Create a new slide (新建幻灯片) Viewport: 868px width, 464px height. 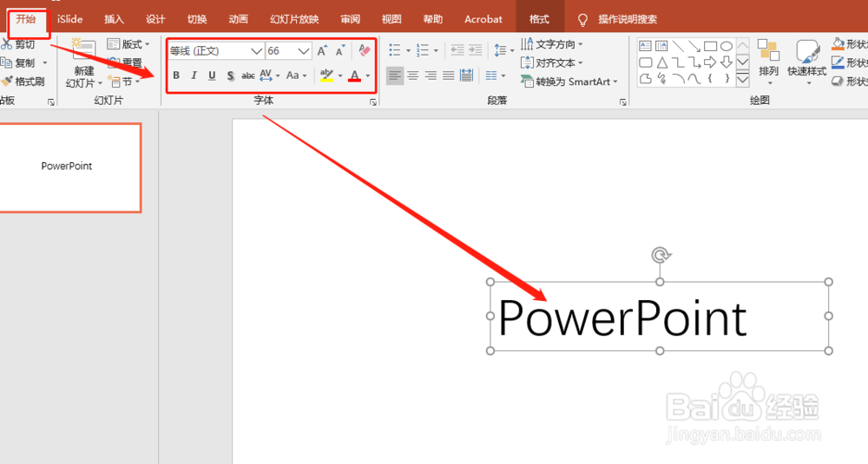tap(83, 62)
